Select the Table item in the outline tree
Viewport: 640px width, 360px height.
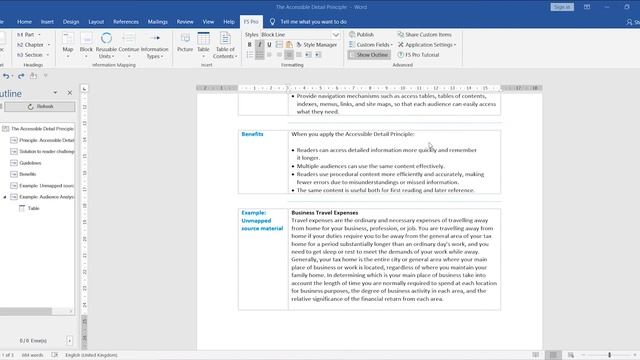click(33, 209)
